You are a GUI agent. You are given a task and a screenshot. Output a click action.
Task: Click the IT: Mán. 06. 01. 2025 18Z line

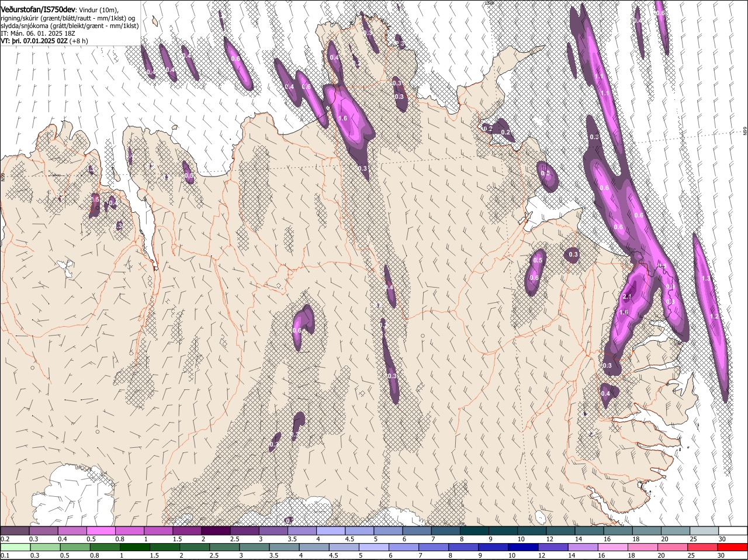(x=37, y=33)
